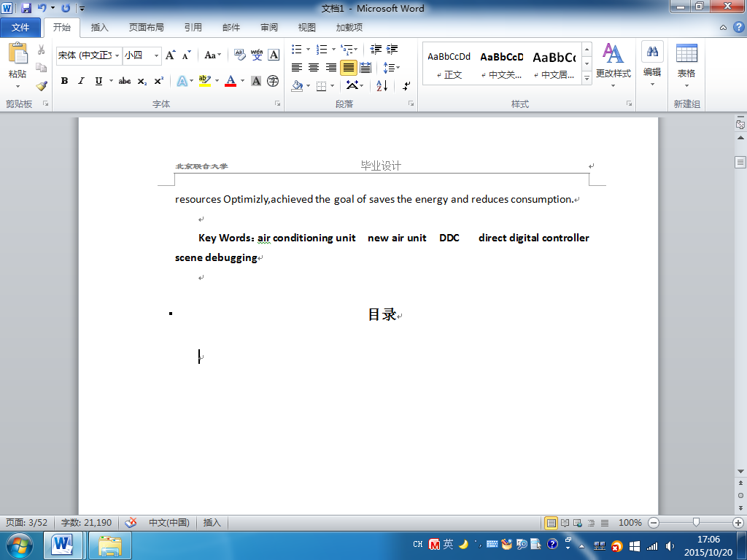Viewport: 747px width, 560px height.
Task: Open the File (文件) tab
Action: pos(20,28)
